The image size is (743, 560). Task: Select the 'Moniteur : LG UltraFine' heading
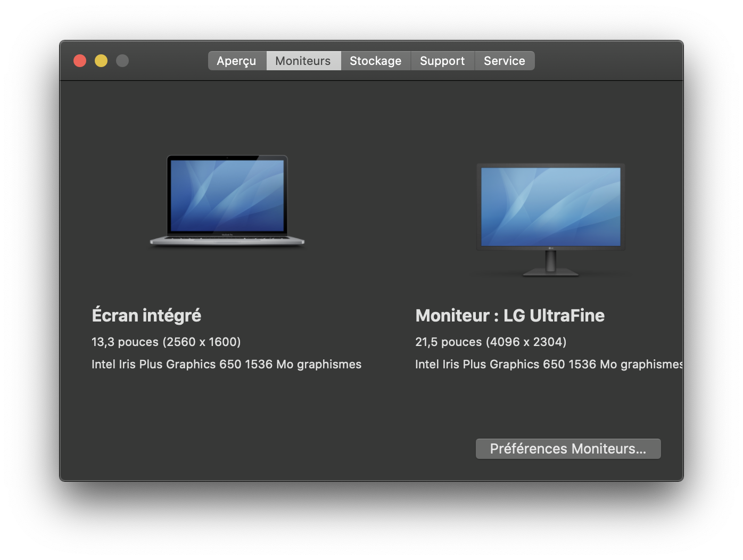(x=510, y=316)
